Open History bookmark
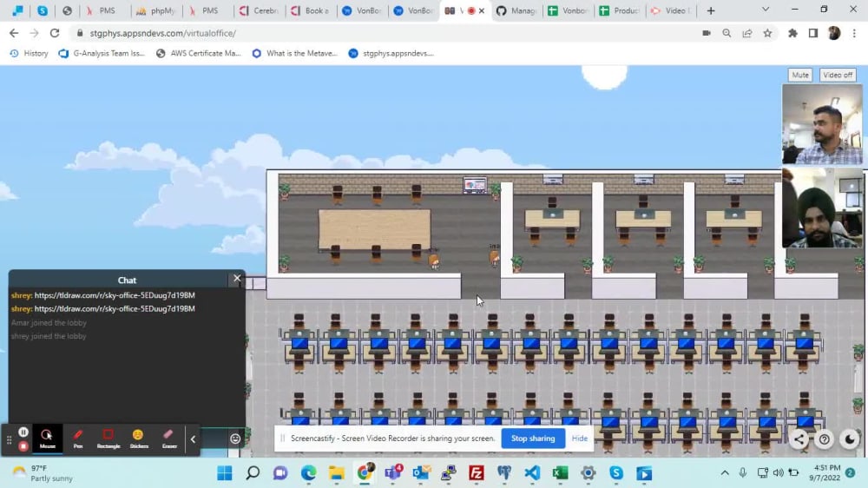This screenshot has width=868, height=488. (29, 53)
